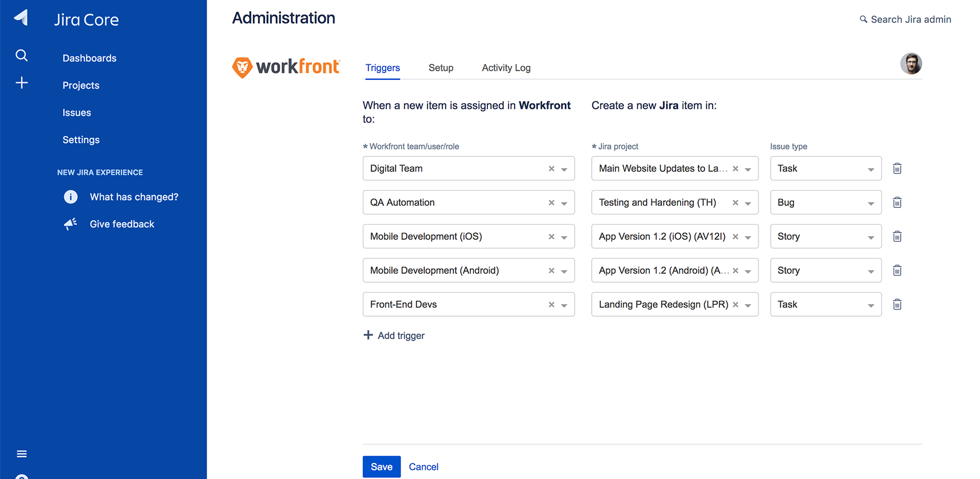980x479 pixels.
Task: Expand the QA Automation dropdown arrow
Action: (564, 204)
